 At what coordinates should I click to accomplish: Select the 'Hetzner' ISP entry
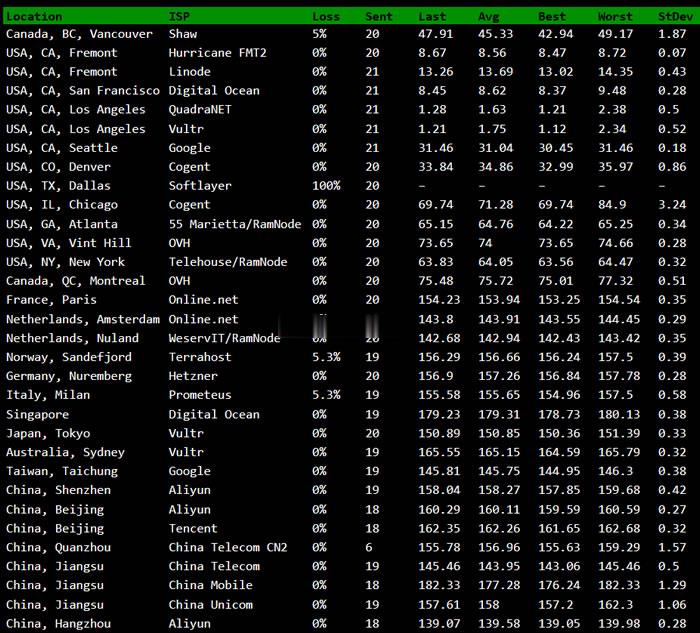tap(193, 376)
